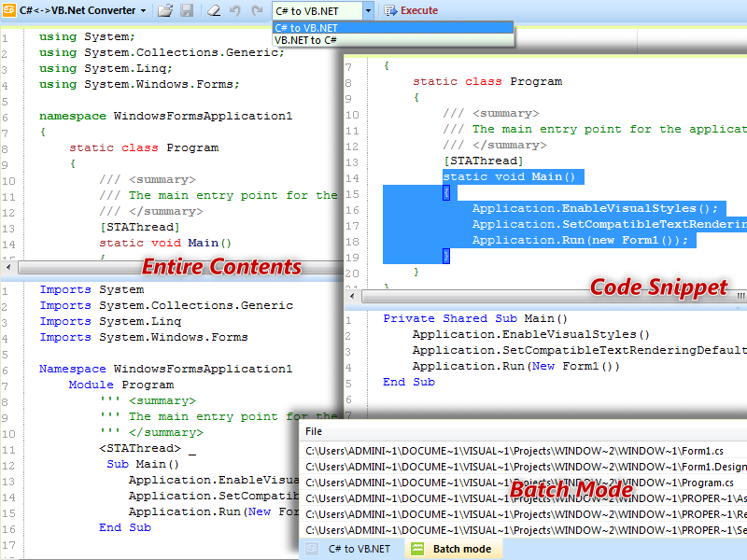Click the C# to VB.NET bottom tab icon
Image resolution: width=747 pixels, height=560 pixels.
coord(313,549)
